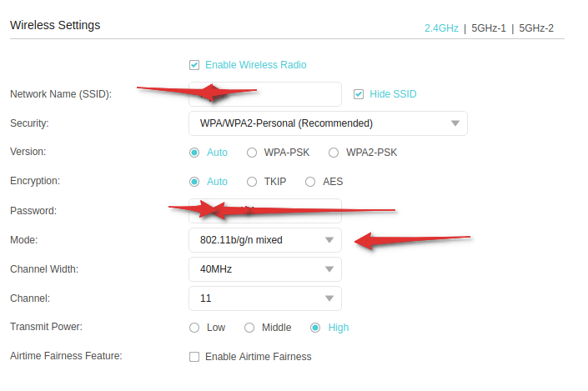The image size is (588, 391).
Task: Enable Wireless Radio checkbox
Action: pos(194,65)
